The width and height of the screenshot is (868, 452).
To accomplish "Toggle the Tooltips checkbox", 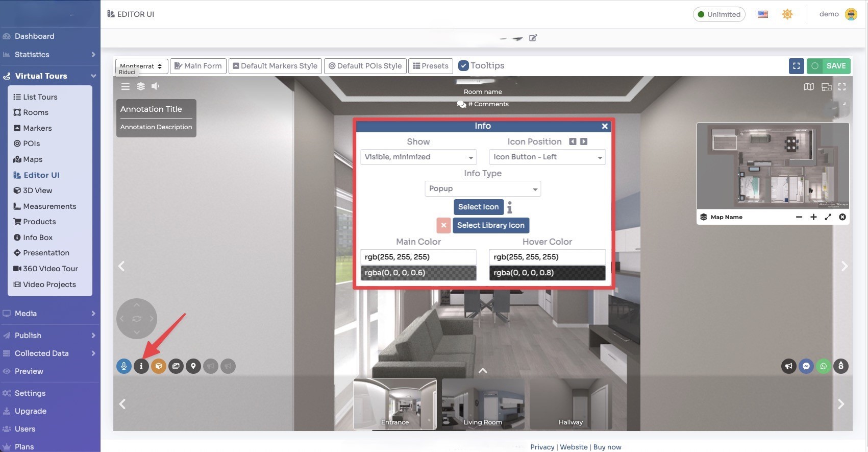I will [x=463, y=66].
